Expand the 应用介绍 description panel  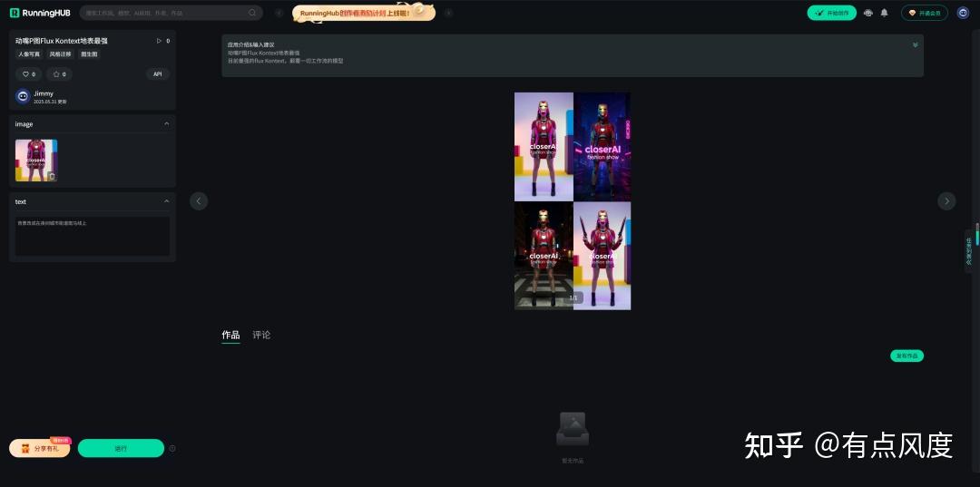click(x=915, y=45)
